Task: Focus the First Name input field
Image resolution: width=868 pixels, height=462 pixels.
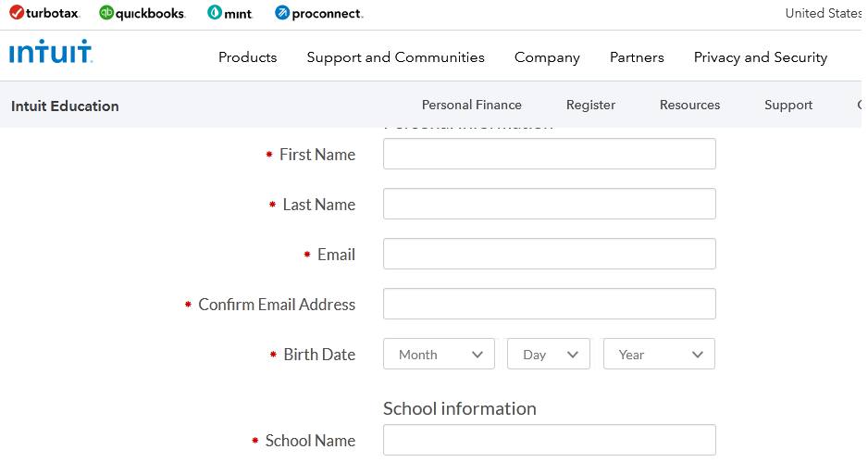Action: click(x=549, y=154)
